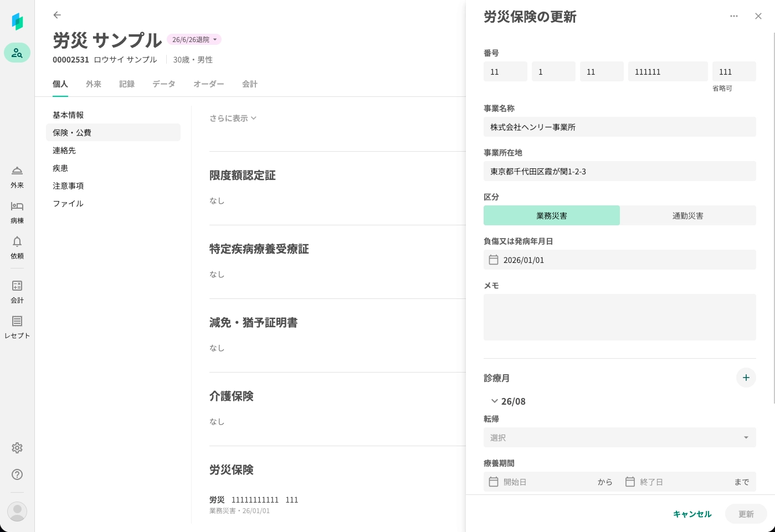The height and width of the screenshot is (532, 775).
Task: Open settings gear in sidebar
Action: pos(17,448)
